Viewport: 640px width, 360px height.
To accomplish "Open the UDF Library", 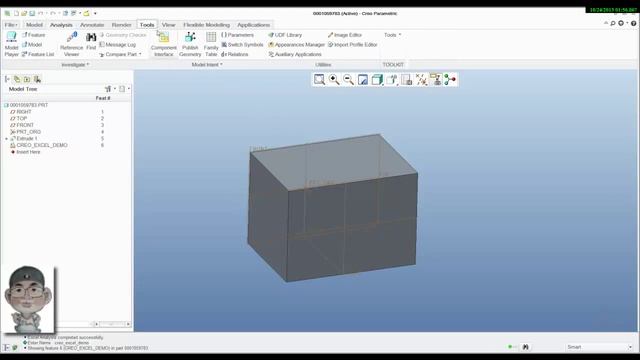I will [x=285, y=35].
